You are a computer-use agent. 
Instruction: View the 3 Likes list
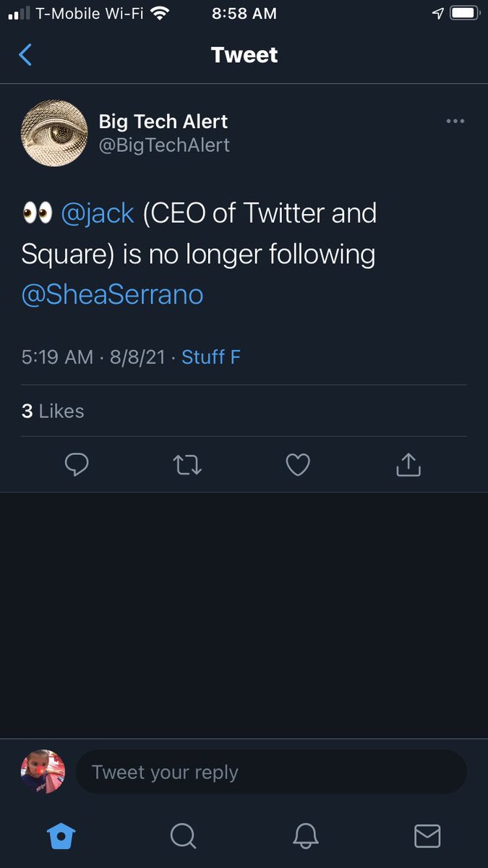point(53,411)
